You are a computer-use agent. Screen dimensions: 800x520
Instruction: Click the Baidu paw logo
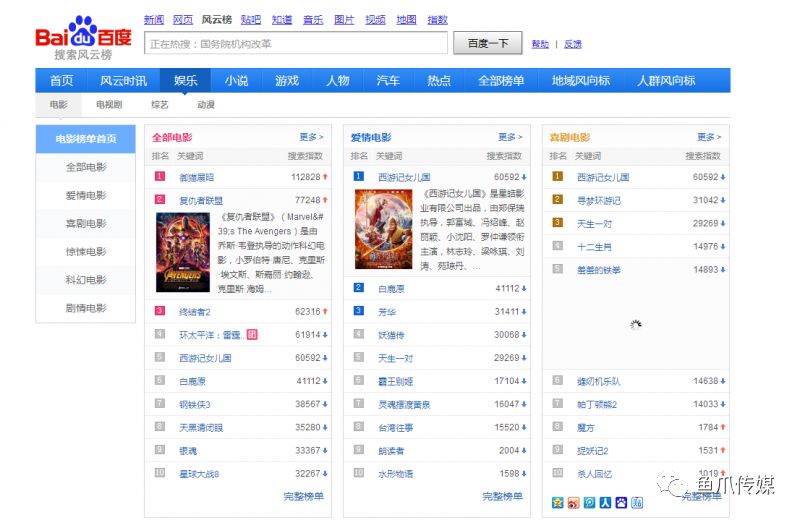click(83, 31)
